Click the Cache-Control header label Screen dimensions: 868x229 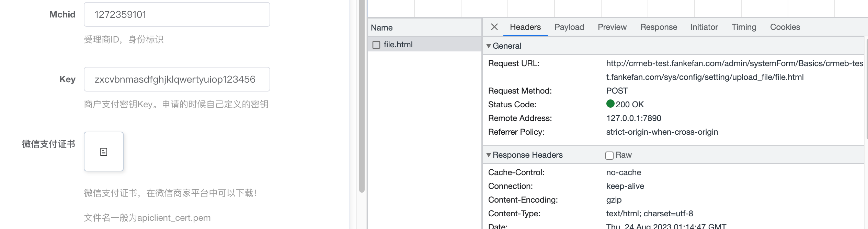[516, 172]
